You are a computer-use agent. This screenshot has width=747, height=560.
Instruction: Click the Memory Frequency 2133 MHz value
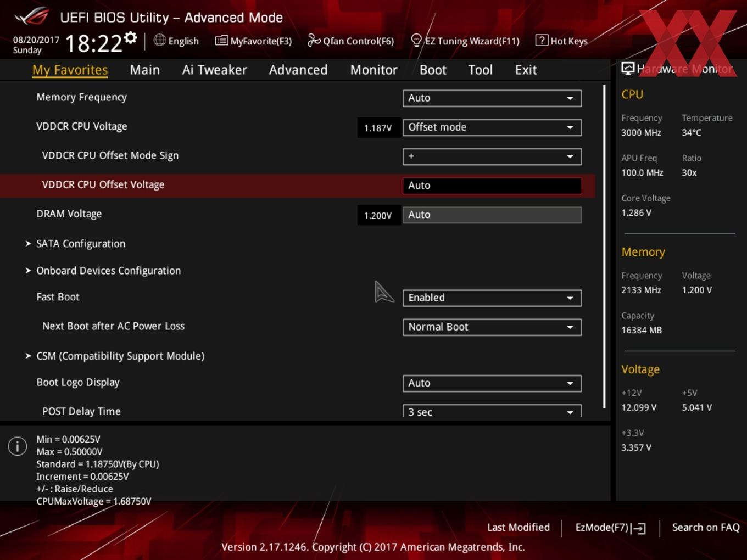pyautogui.click(x=641, y=290)
